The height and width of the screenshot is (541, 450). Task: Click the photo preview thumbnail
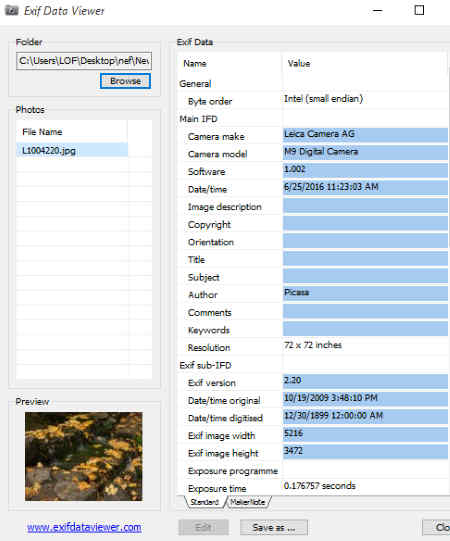coord(84,456)
